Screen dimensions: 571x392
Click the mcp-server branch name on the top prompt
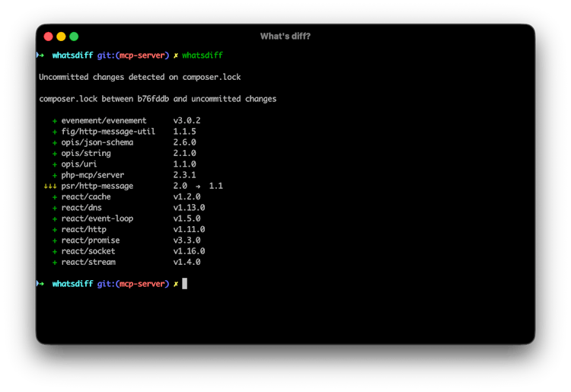142,56
